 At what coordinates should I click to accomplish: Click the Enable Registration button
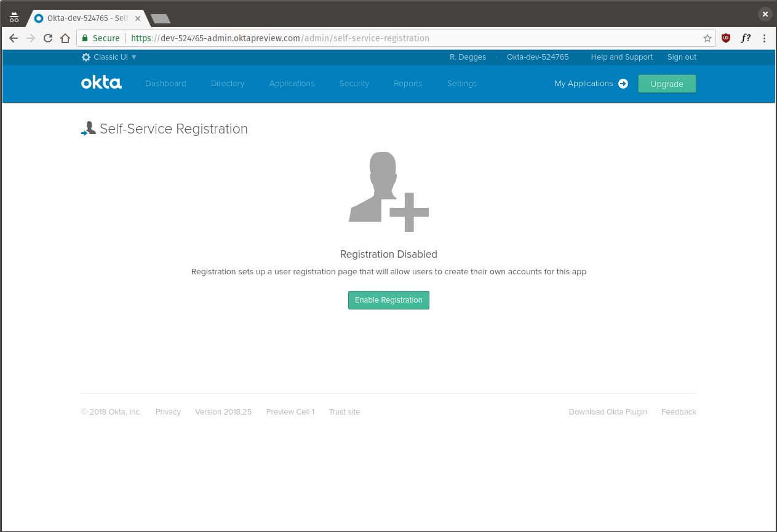388,300
